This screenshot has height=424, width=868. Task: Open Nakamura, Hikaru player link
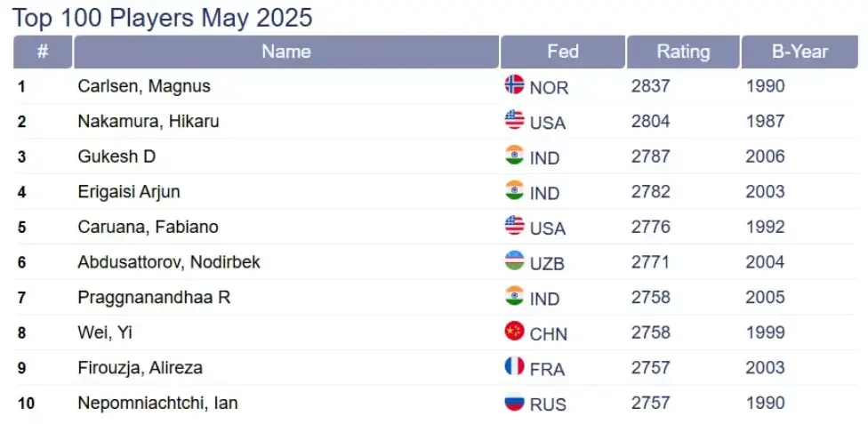(x=149, y=121)
